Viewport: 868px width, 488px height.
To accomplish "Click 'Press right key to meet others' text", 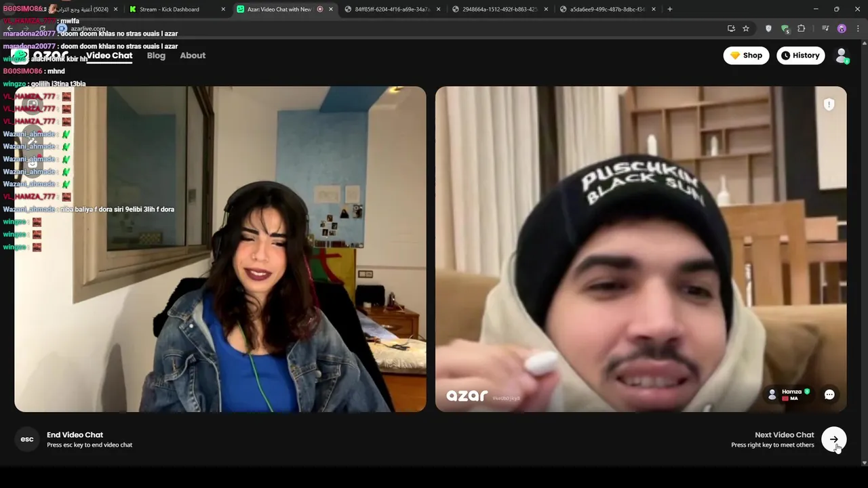I will 772,445.
